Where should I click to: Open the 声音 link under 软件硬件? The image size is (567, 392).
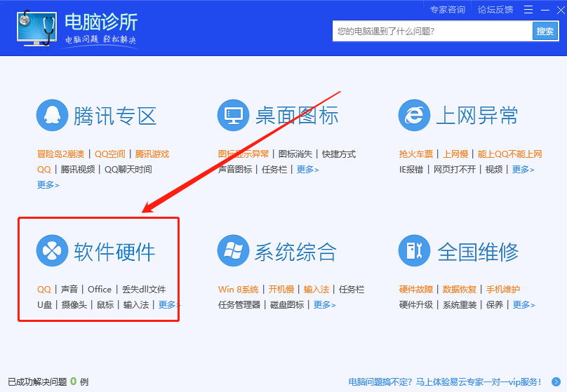[69, 290]
